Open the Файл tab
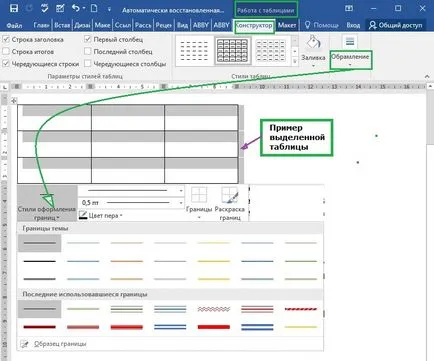 pos(14,25)
